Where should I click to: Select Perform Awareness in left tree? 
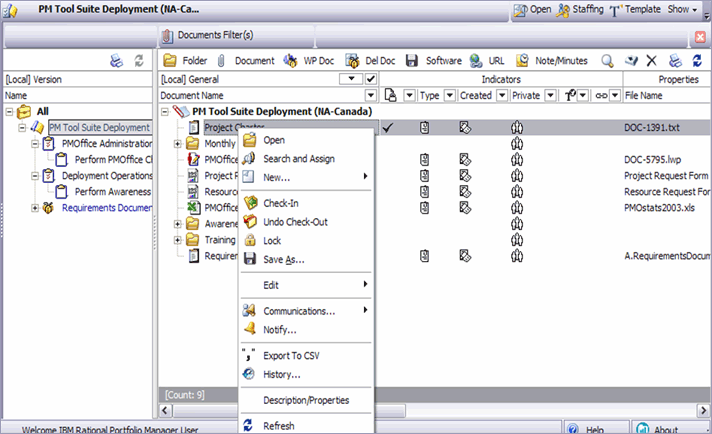(113, 192)
